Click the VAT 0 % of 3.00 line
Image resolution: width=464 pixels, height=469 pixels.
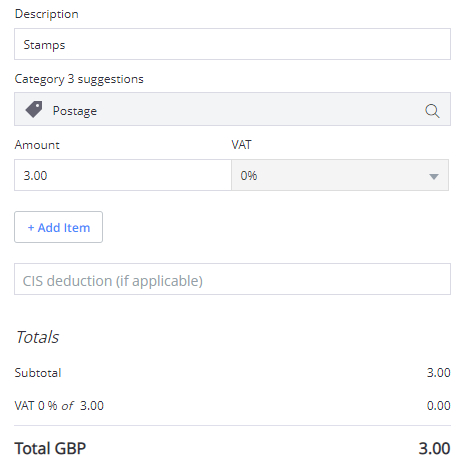[x=59, y=406]
